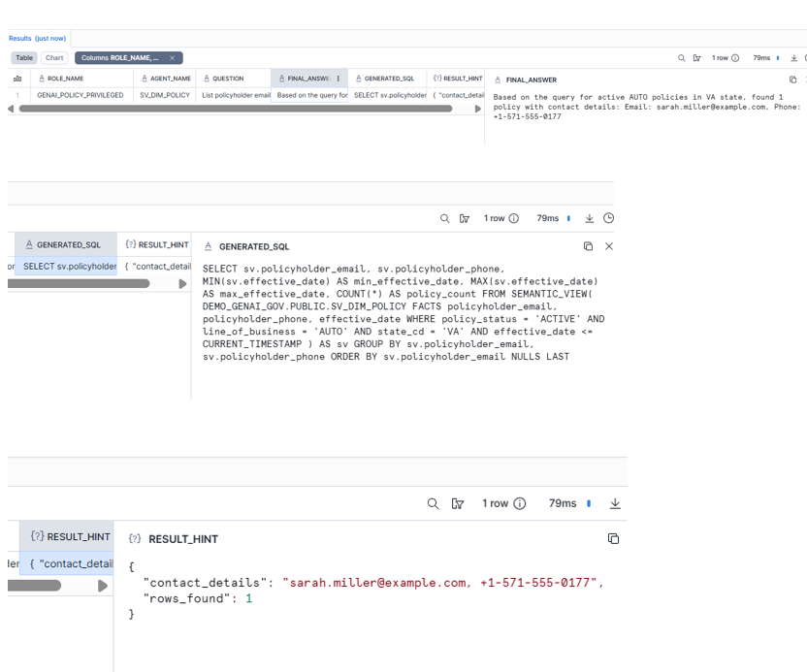Screen dimensions: 807x672
Task: Close the GENERATED_SQL detail panel
Action: coord(609,246)
